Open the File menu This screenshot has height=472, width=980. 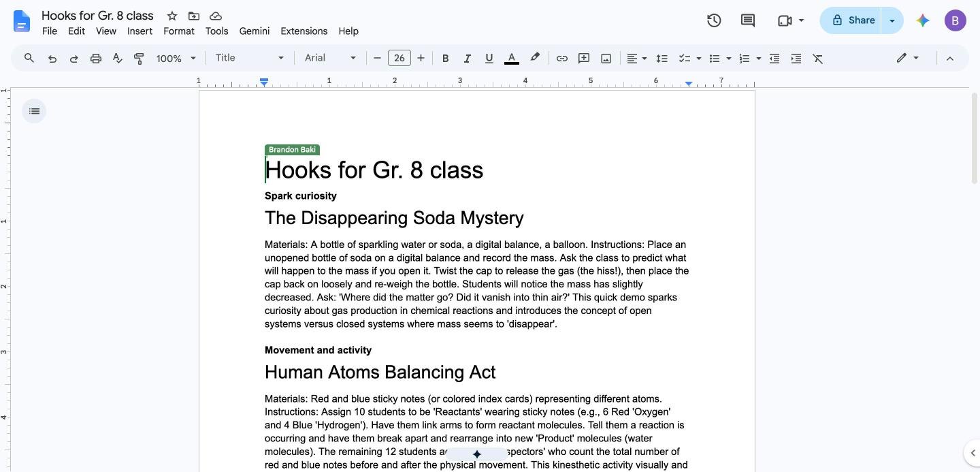click(50, 31)
